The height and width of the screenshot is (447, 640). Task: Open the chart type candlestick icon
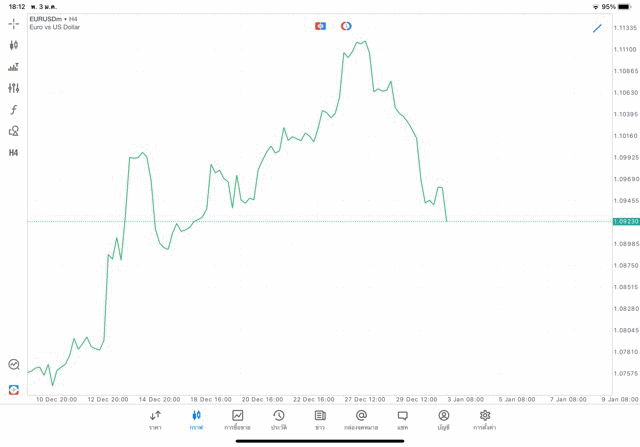(x=14, y=45)
